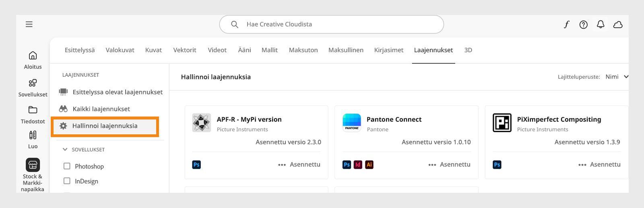This screenshot has width=644, height=208.
Task: Open the notifications bell
Action: 601,24
